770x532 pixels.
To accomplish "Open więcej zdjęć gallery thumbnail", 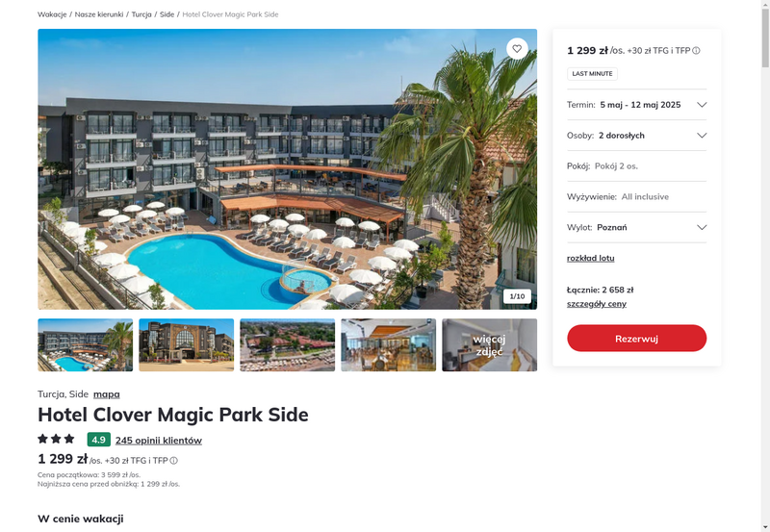I will pyautogui.click(x=489, y=345).
